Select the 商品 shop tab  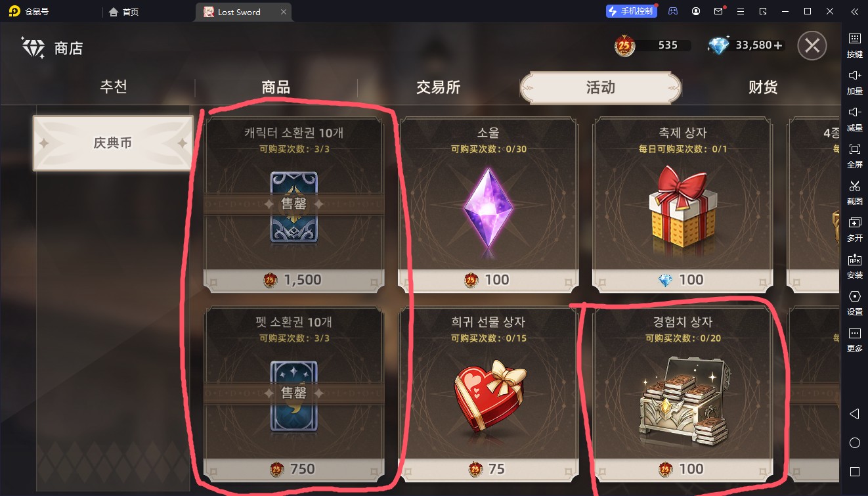click(x=276, y=87)
